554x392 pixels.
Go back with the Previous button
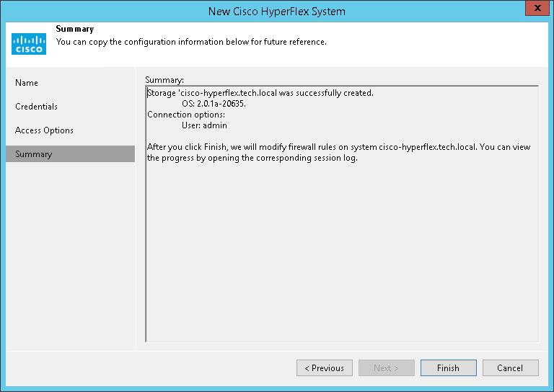pyautogui.click(x=324, y=368)
